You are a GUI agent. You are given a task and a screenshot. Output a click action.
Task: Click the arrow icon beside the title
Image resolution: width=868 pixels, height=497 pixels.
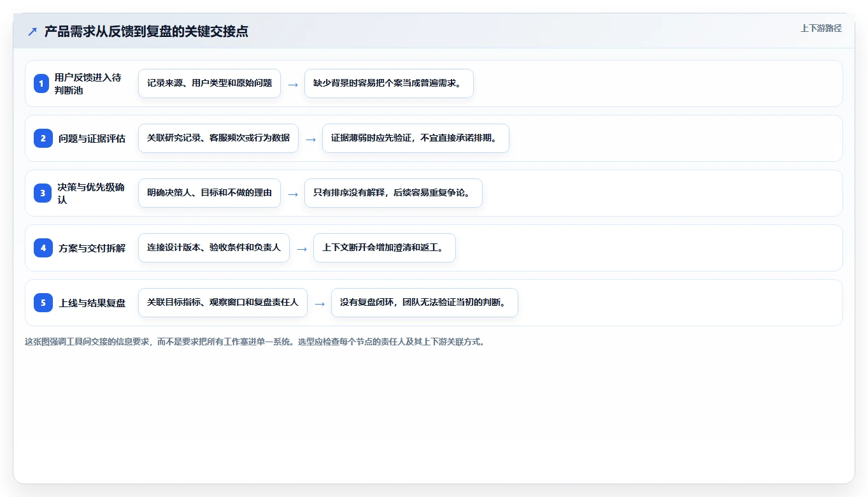[32, 31]
